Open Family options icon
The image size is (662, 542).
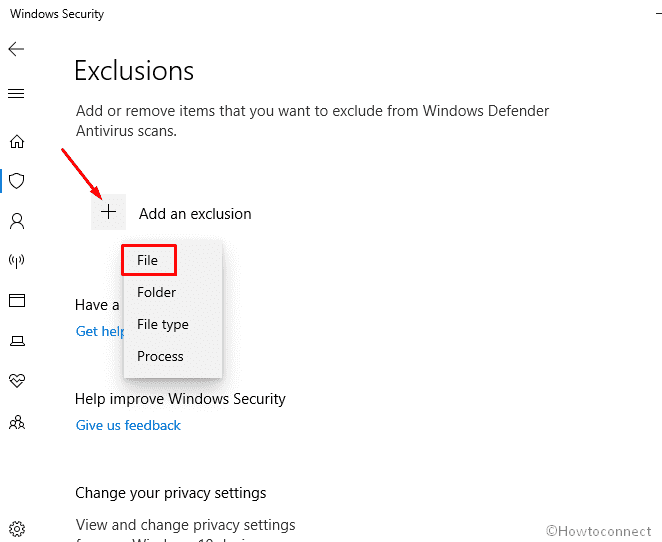tap(17, 422)
